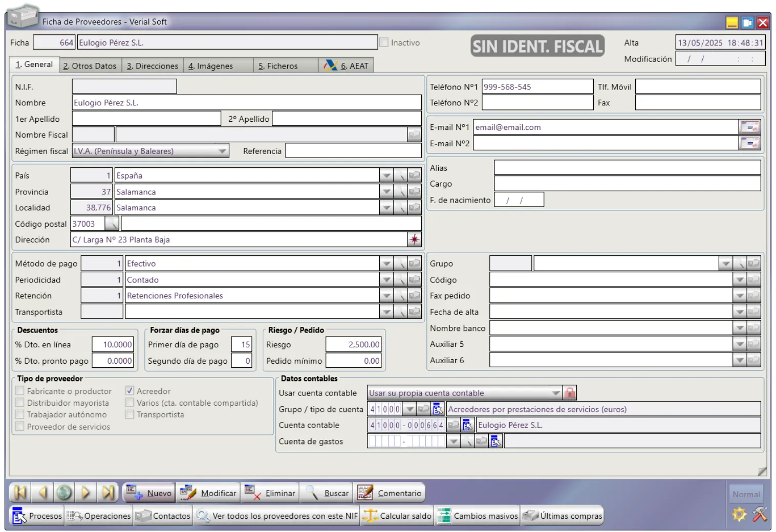The image size is (776, 532).
Task: Click the search magnifier next to Código postal
Action: 112,224
